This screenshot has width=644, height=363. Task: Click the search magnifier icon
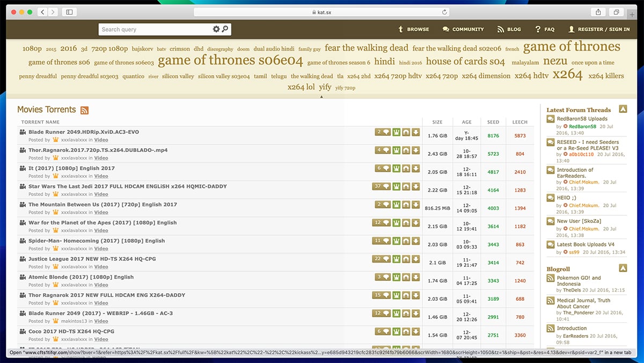coord(225,29)
